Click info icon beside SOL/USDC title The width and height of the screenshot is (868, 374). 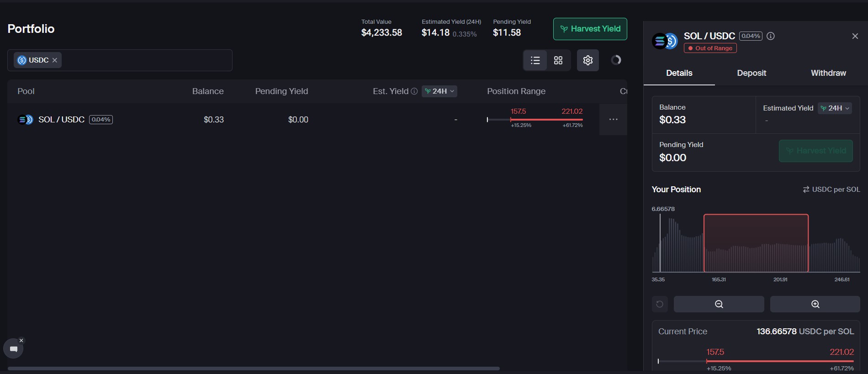[x=771, y=36]
